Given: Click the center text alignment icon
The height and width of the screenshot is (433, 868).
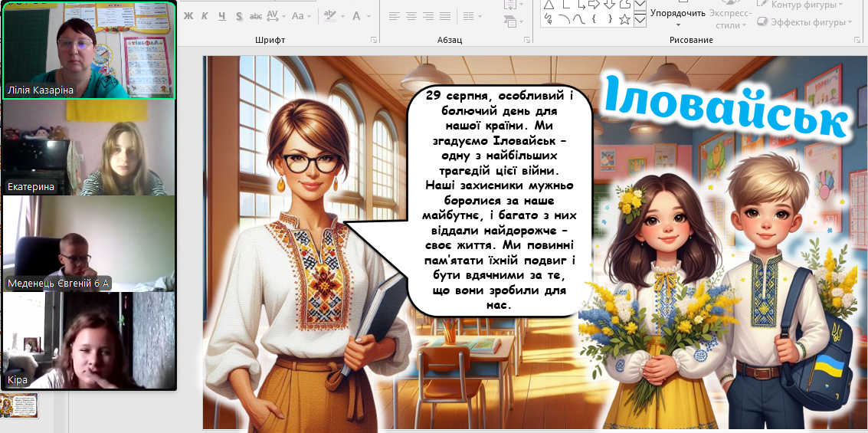Looking at the screenshot, I should point(411,16).
